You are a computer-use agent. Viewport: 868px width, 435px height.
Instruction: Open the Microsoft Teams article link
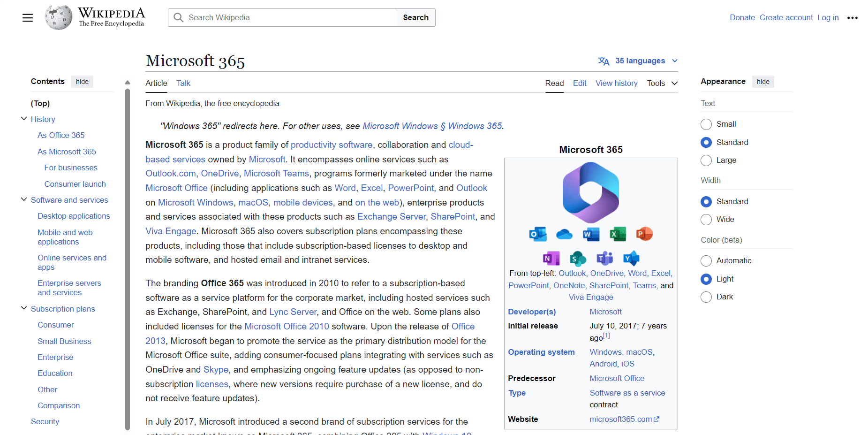pos(276,174)
